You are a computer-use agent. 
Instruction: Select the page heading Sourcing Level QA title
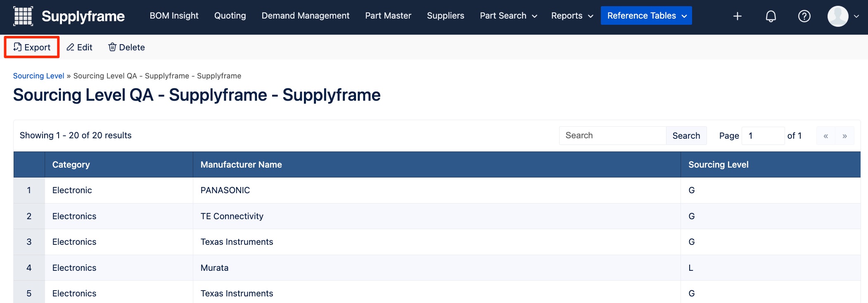[197, 95]
